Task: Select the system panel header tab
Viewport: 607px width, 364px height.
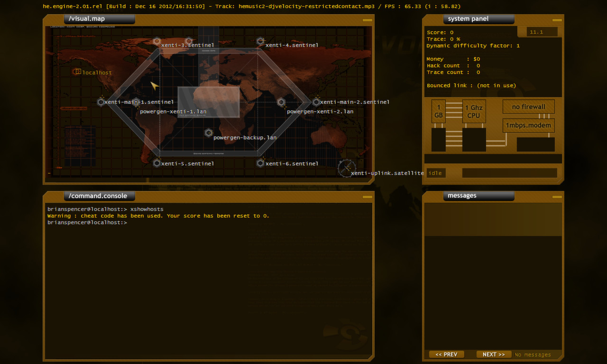Action: coord(478,18)
